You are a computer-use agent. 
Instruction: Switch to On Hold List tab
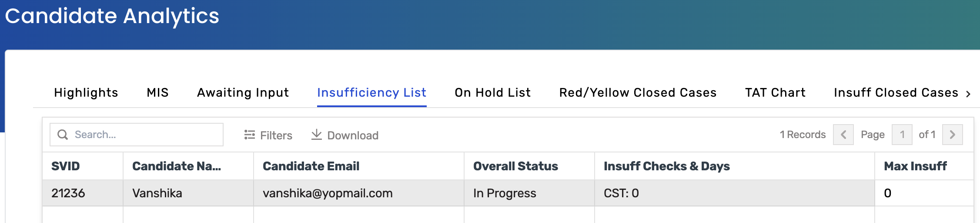[x=492, y=93]
